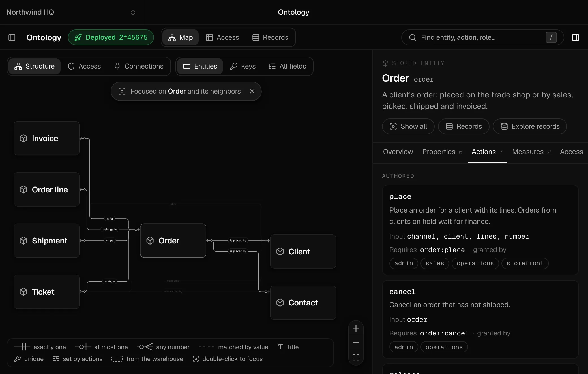
Task: Toggle the right inspector panel icon
Action: [x=575, y=37]
